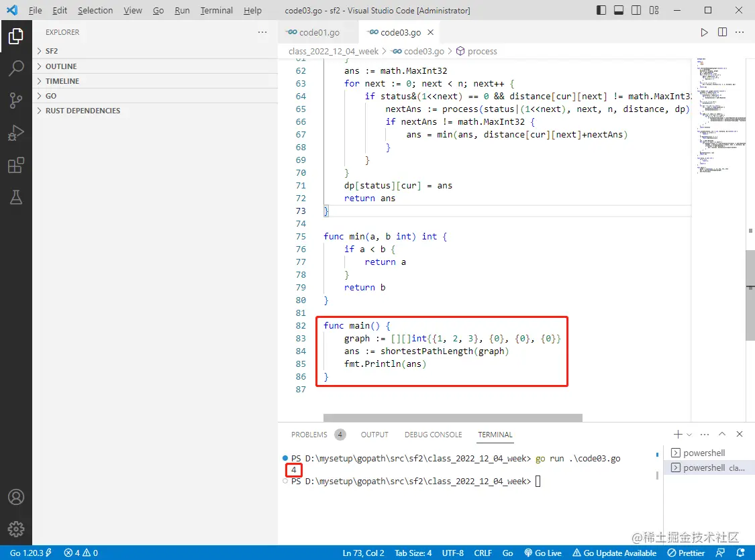Open the File menu
Image resolution: width=755 pixels, height=560 pixels.
(x=35, y=10)
